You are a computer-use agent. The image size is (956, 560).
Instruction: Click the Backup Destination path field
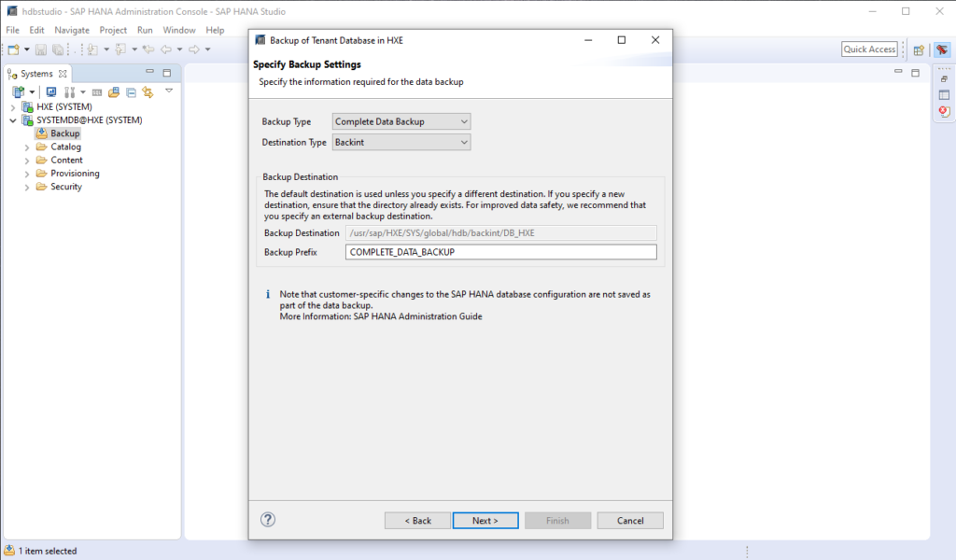[500, 232]
